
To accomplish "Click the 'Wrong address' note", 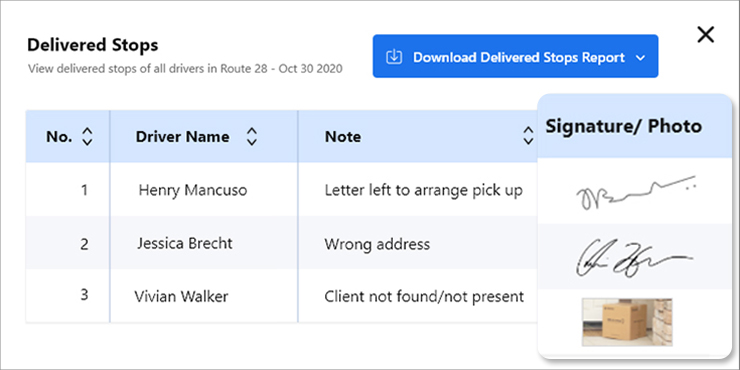I will [377, 244].
